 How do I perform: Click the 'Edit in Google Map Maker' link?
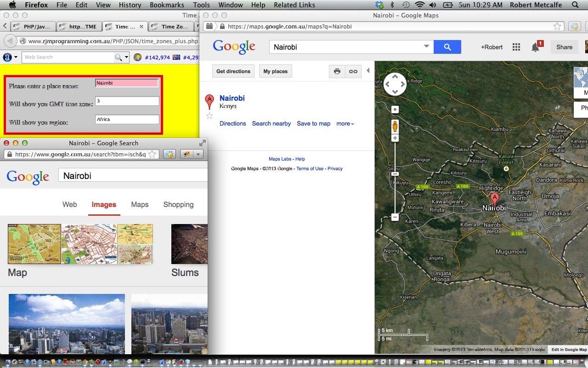click(x=569, y=350)
